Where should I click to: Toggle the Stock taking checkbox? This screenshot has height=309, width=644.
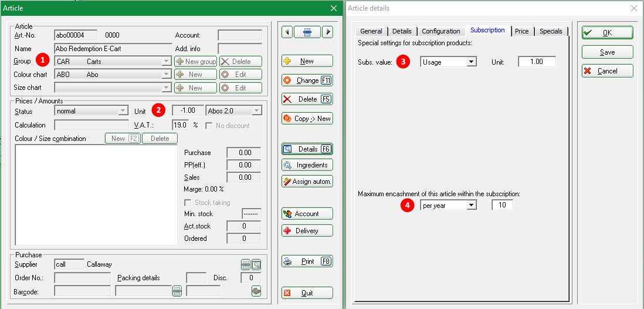pos(188,203)
